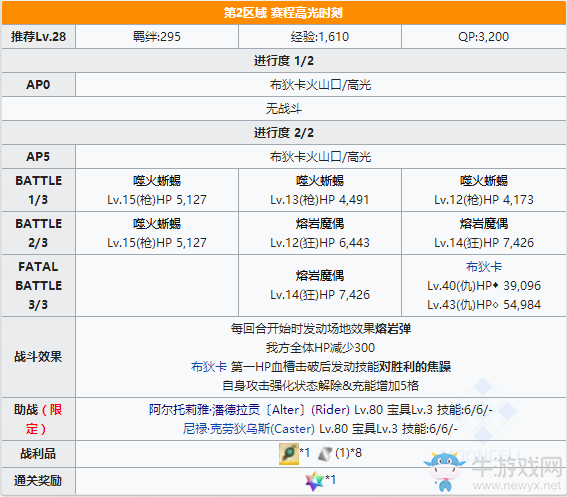The image size is (567, 497).
Task: Open 尼禄·克劳狄乌斯(Caster) support link
Action: tap(248, 429)
